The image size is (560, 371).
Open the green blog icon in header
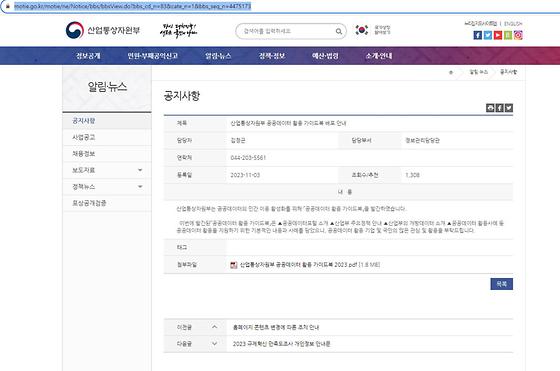[508, 35]
